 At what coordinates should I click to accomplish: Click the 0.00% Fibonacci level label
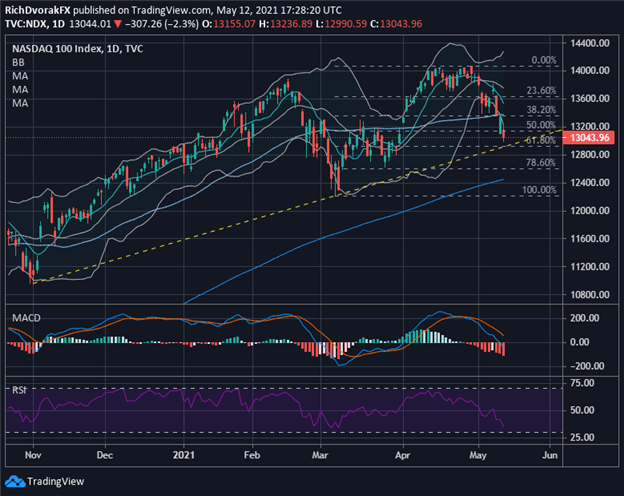click(x=544, y=60)
